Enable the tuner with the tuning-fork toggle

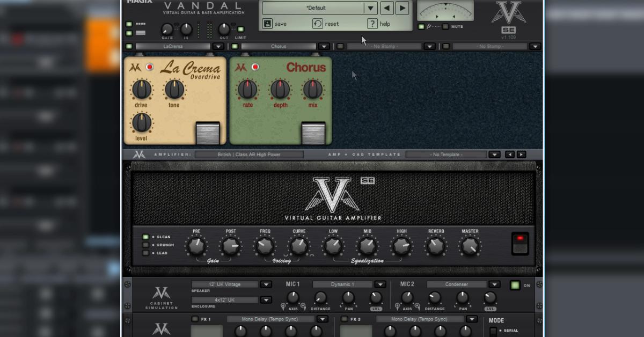coord(421,26)
